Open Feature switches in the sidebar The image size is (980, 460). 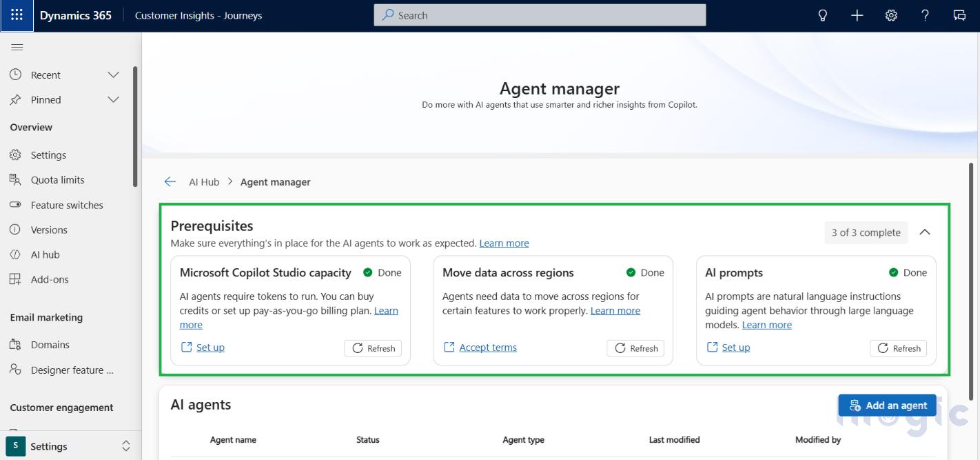(x=67, y=205)
